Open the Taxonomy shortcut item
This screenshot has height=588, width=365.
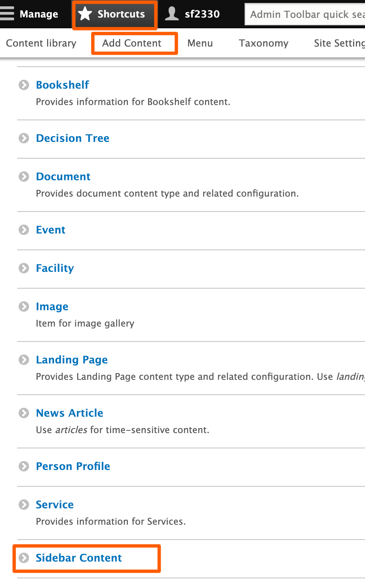[x=264, y=43]
